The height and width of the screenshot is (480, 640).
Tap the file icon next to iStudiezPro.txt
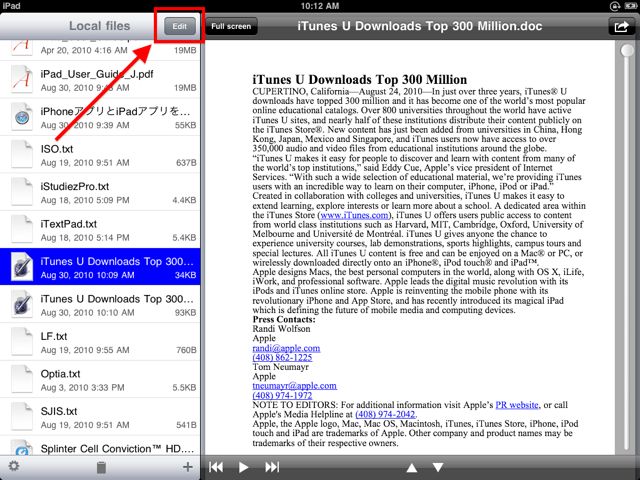[x=21, y=192]
